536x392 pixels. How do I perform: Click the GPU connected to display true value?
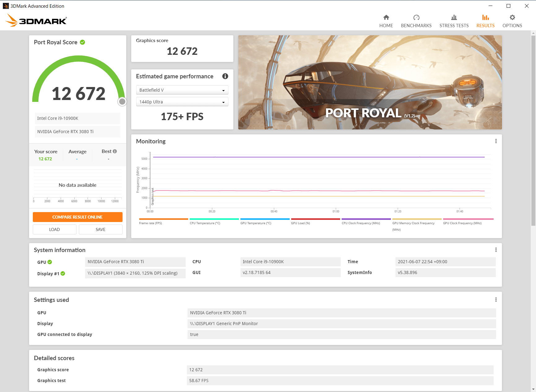click(x=342, y=334)
